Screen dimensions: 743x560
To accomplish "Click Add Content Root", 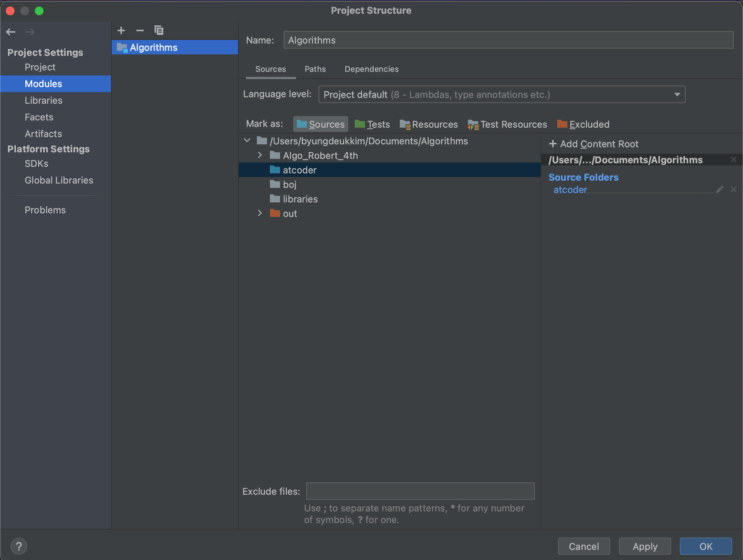I will point(594,144).
